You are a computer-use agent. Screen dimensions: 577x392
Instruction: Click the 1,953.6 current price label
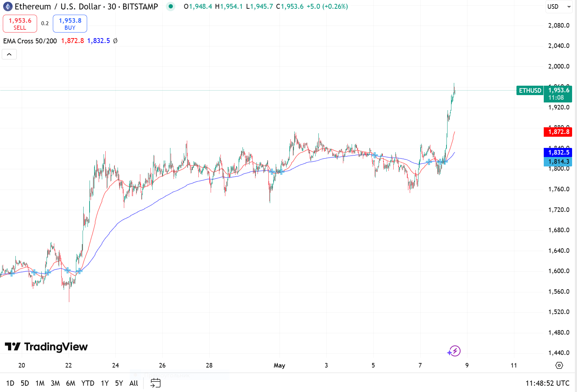[558, 94]
